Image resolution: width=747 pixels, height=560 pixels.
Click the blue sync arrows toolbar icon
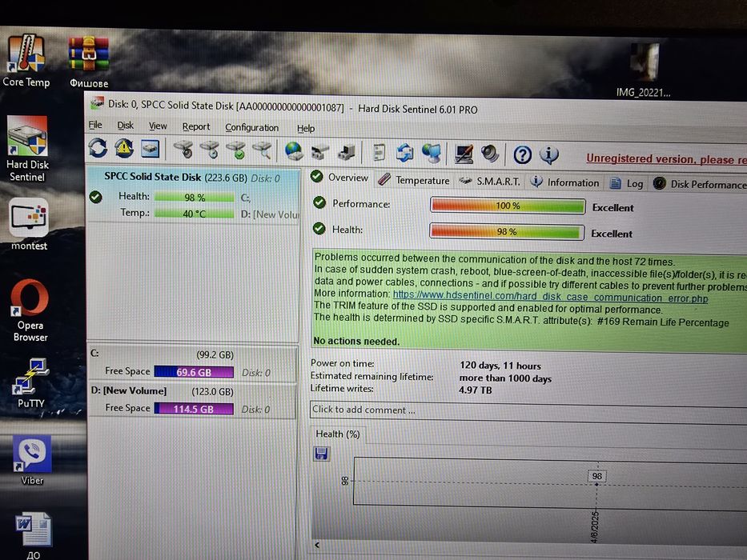[x=405, y=154]
